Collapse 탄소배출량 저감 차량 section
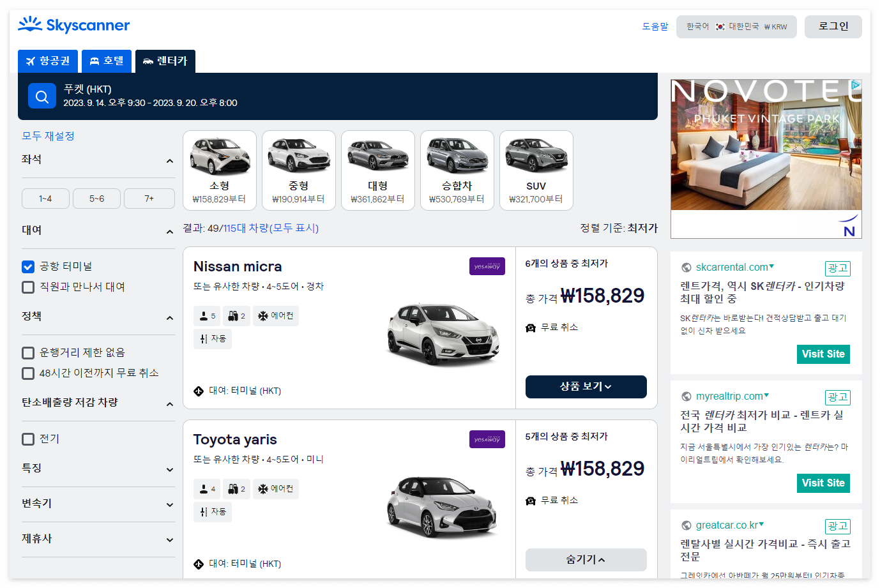 (170, 404)
